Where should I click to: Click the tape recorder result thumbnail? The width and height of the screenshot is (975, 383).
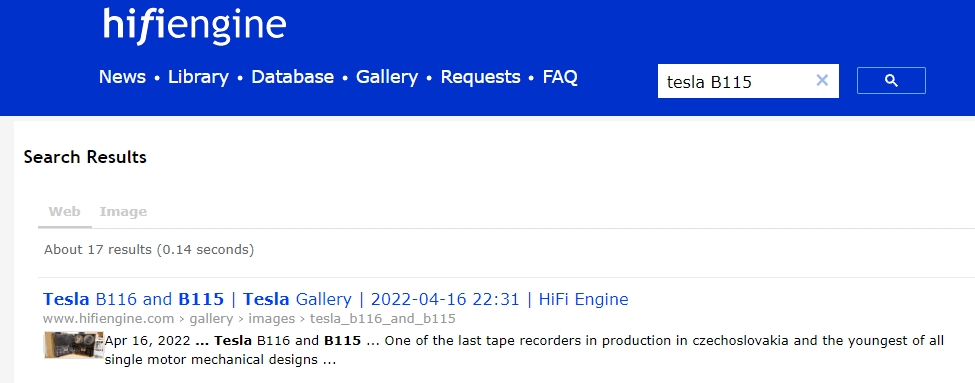pyautogui.click(x=73, y=345)
